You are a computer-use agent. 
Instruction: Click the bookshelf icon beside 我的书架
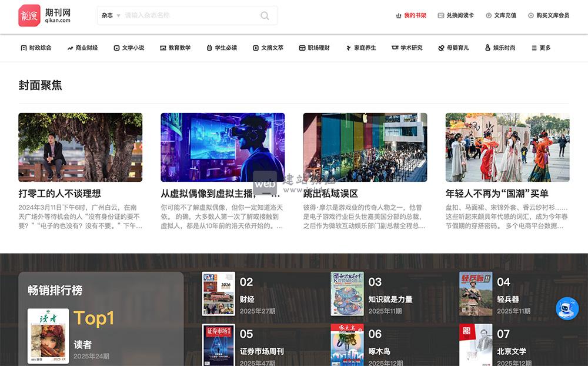[397, 15]
